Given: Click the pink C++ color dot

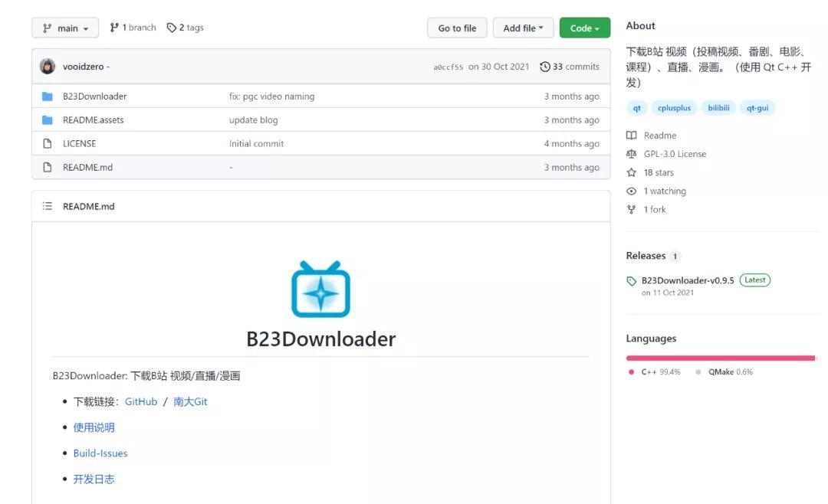Looking at the screenshot, I should 631,372.
